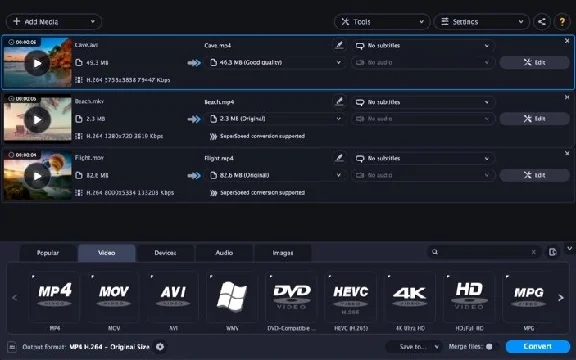
Task: Switch to the Audio tab
Action: click(x=224, y=253)
